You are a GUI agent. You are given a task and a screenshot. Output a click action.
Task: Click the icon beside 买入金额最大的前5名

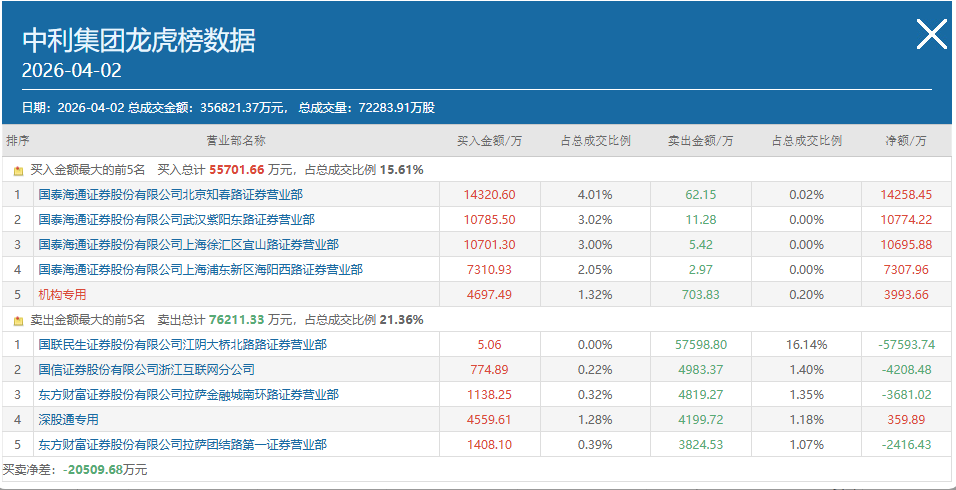(x=18, y=171)
